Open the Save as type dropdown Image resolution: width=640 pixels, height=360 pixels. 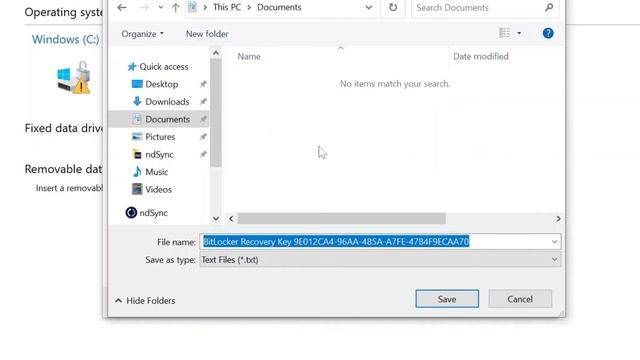coord(380,260)
